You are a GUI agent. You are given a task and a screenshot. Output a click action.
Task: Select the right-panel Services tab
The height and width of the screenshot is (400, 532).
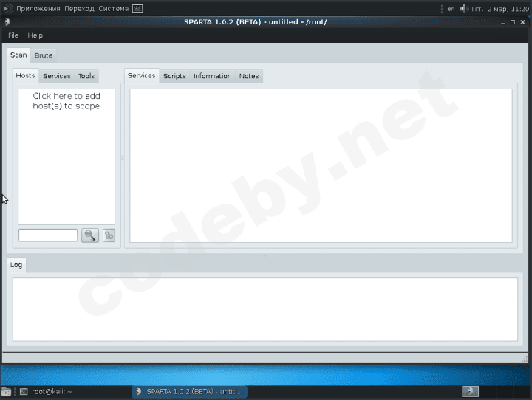tap(141, 75)
